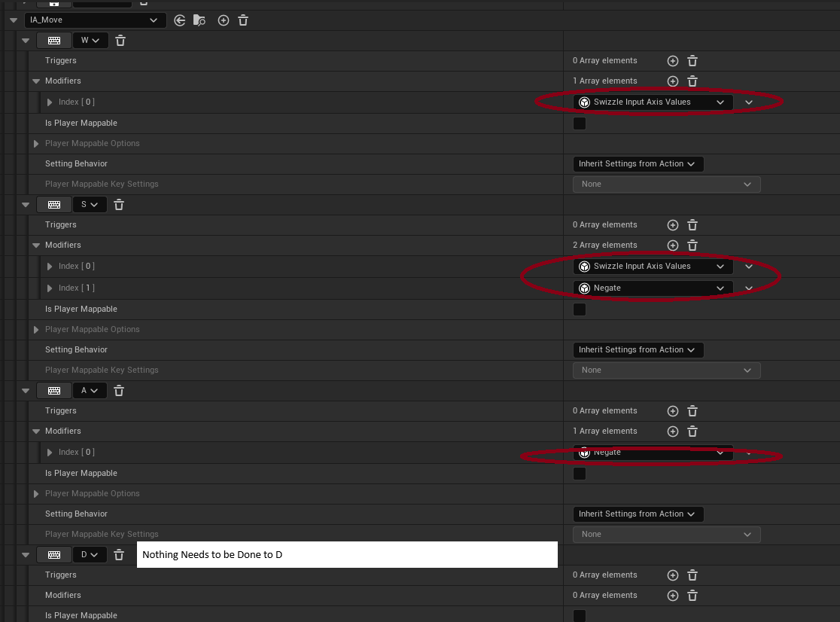Open the W key selection dropdown
This screenshot has width=840, height=622.
[x=90, y=41]
